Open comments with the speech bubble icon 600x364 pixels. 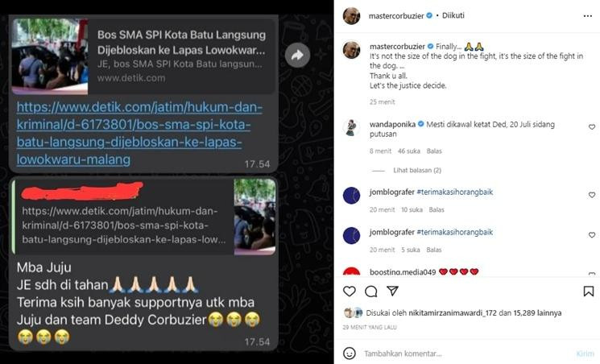coord(370,292)
